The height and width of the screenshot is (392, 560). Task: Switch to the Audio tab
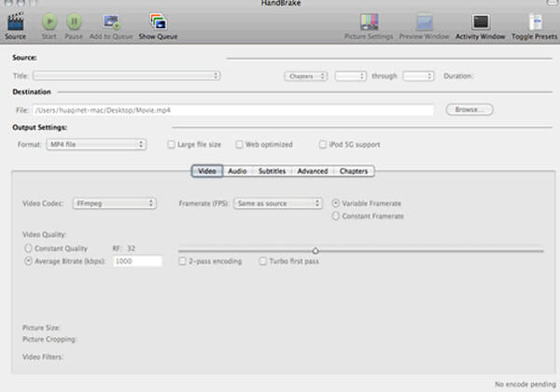[237, 171]
